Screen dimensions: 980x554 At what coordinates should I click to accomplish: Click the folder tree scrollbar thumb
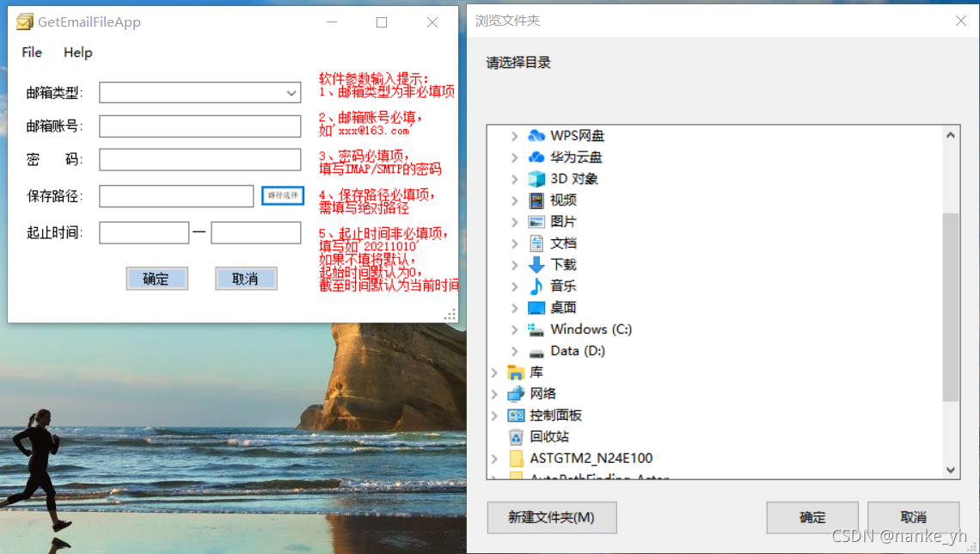click(x=951, y=307)
